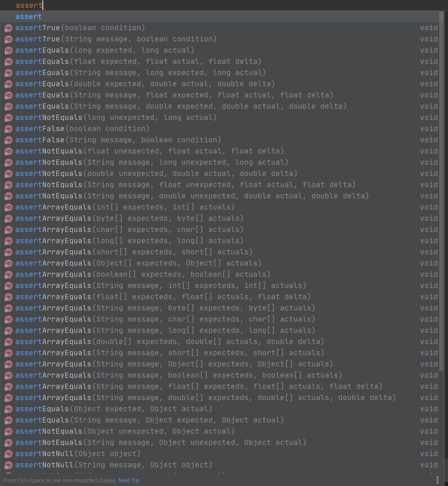This screenshot has height=486, width=448.
Task: Pick assertFalse(String message, boolean condition) completion
Action: tap(118, 140)
